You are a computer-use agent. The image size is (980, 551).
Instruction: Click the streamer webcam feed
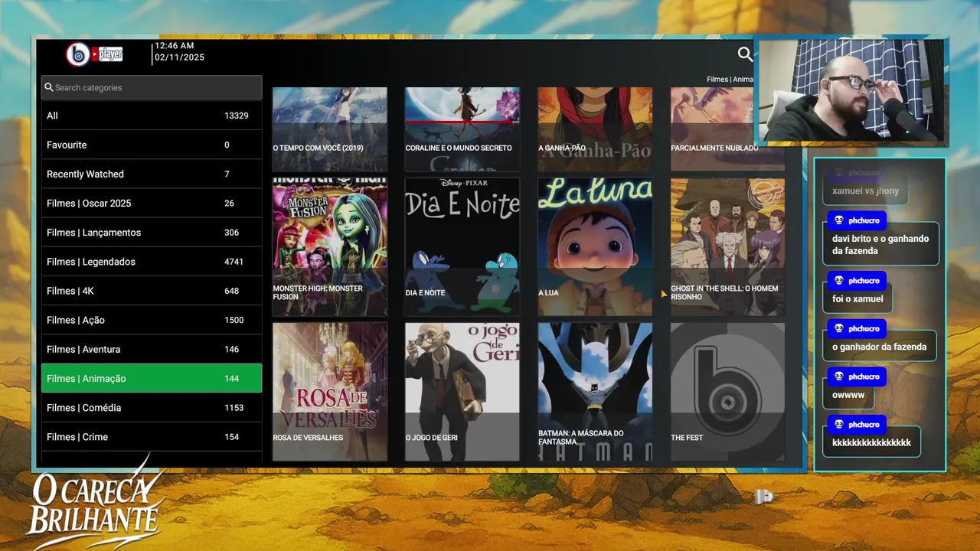[851, 90]
